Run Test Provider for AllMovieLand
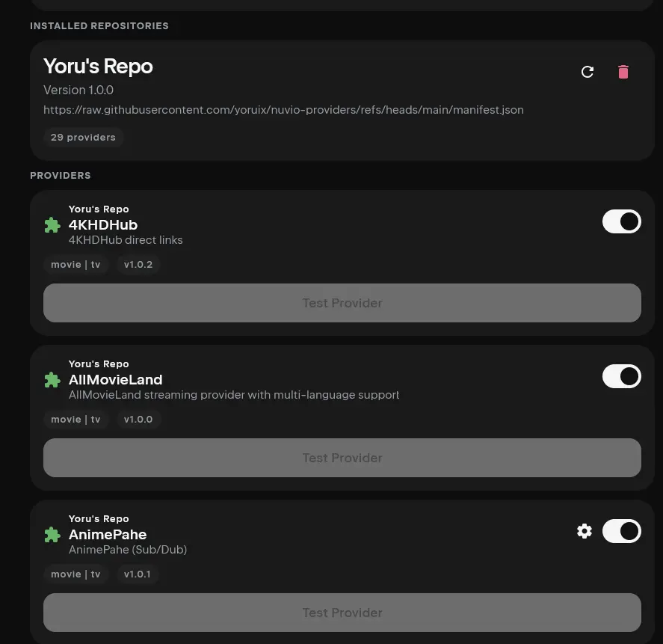The image size is (663, 644). point(342,458)
